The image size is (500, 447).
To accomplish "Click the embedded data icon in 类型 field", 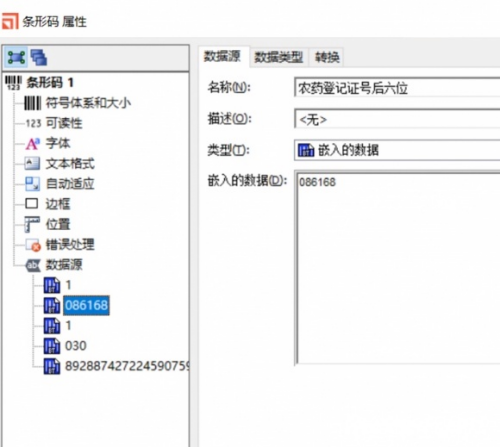I will coord(306,150).
